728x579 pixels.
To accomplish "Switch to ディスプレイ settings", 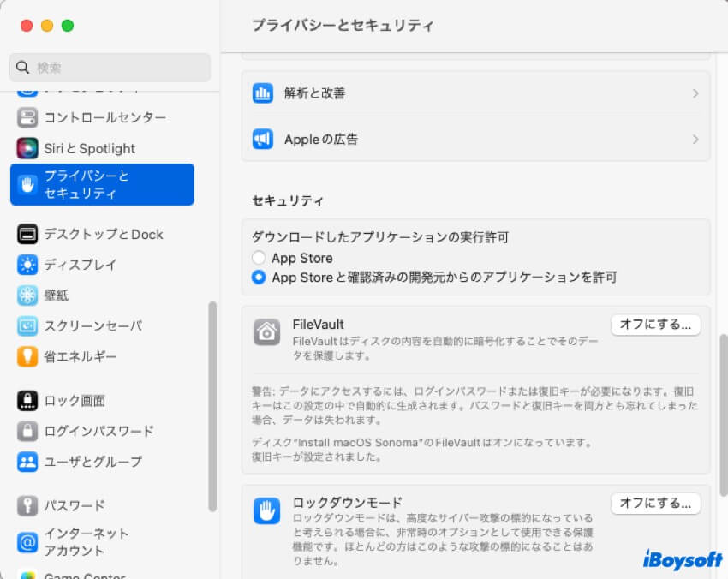I will (x=102, y=265).
